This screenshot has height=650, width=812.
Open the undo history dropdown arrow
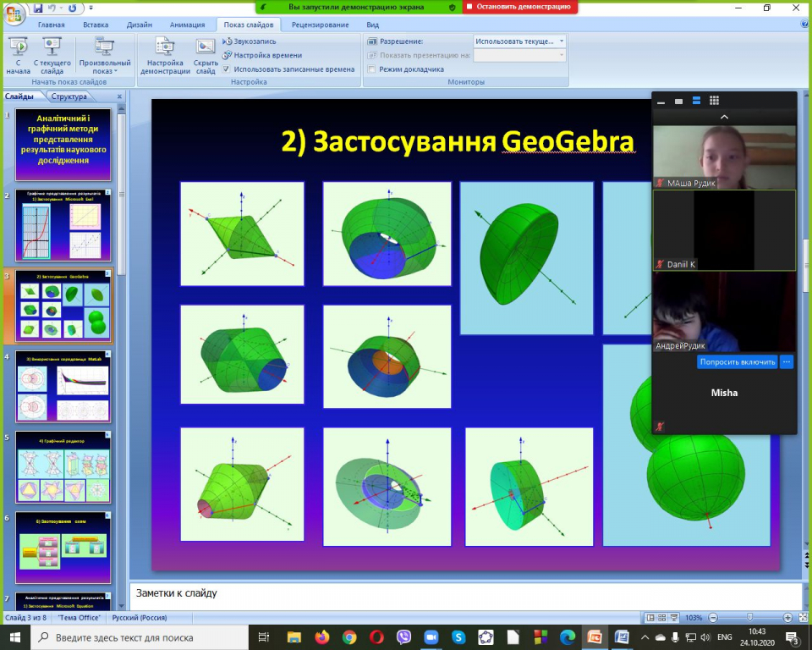coord(62,8)
